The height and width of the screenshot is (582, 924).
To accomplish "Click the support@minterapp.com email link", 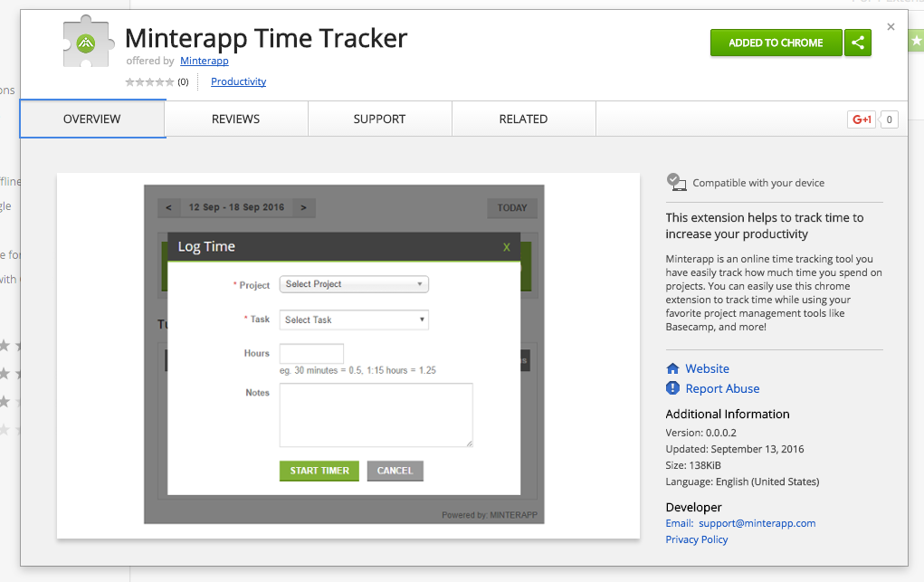I will [757, 523].
